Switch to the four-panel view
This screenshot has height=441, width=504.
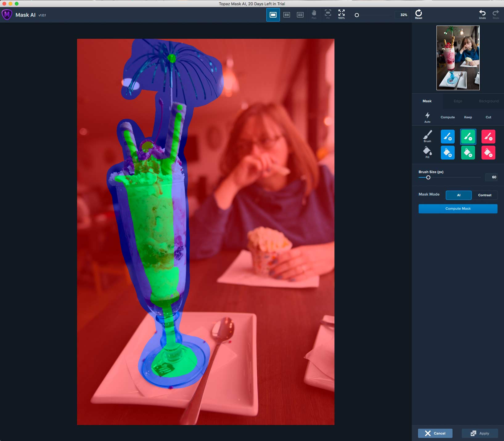(300, 15)
